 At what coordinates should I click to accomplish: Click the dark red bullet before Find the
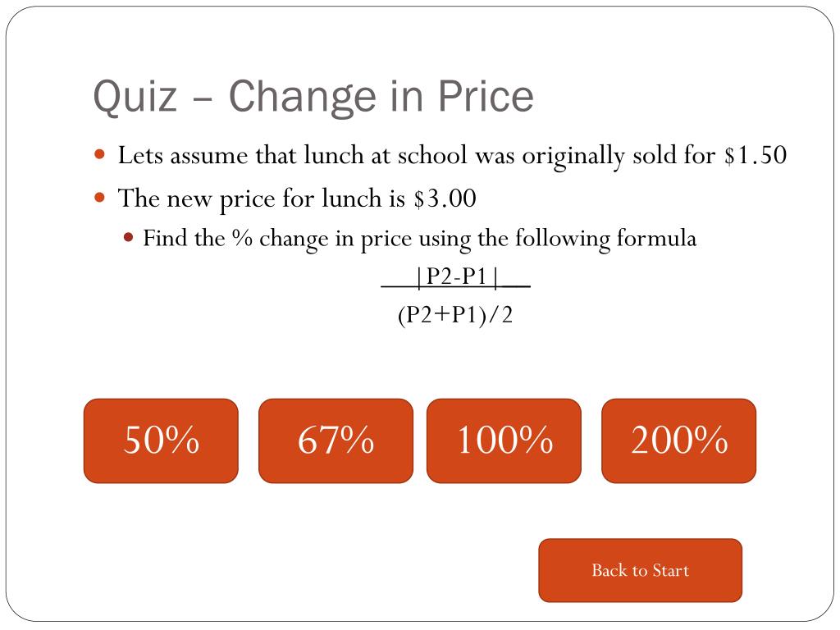tap(128, 237)
